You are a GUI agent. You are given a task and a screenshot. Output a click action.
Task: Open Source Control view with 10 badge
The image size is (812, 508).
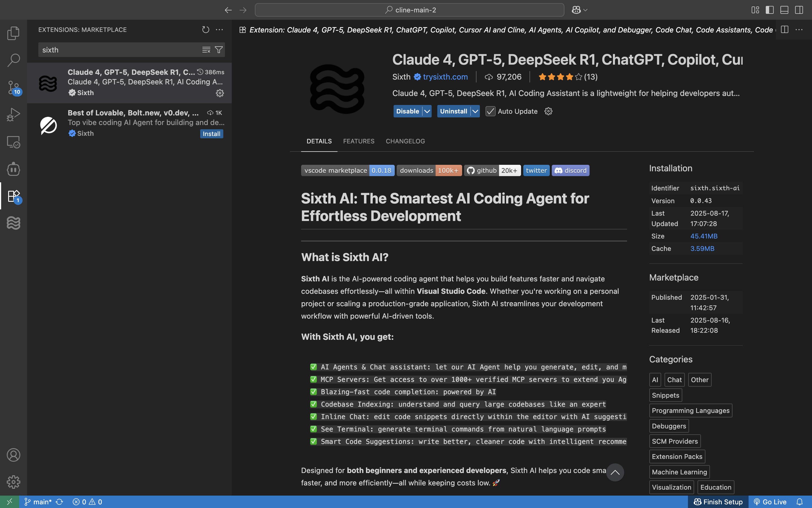(14, 87)
